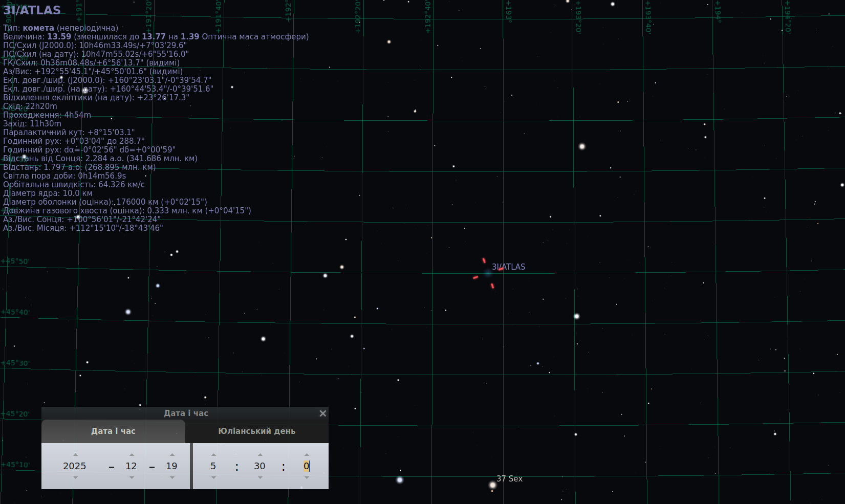This screenshot has height=504, width=845.
Task: Select the star labeled 37 Sex
Action: (x=492, y=485)
